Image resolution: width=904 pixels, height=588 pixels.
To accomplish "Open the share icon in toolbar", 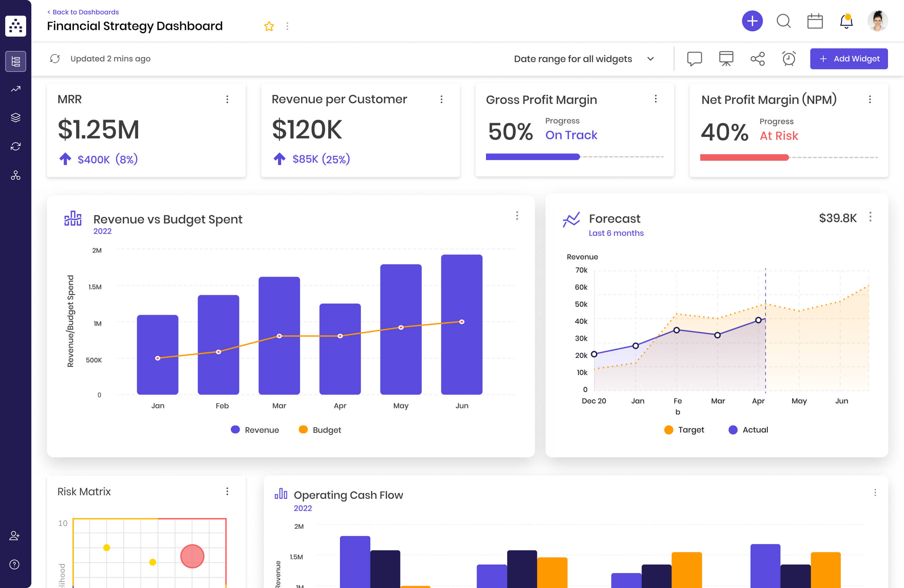I will [x=758, y=59].
